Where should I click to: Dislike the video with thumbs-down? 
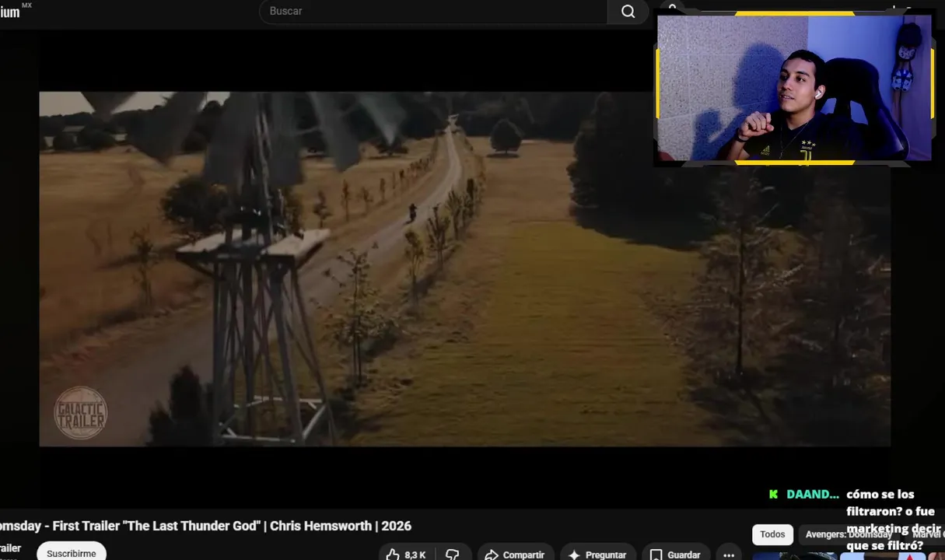452,554
